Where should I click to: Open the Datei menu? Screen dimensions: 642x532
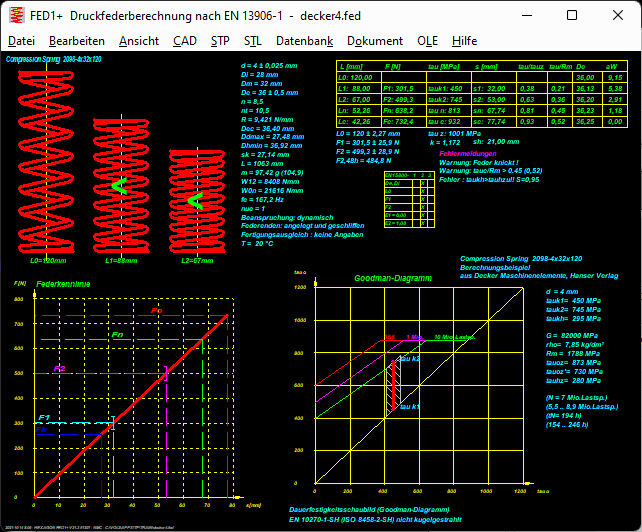(21, 41)
